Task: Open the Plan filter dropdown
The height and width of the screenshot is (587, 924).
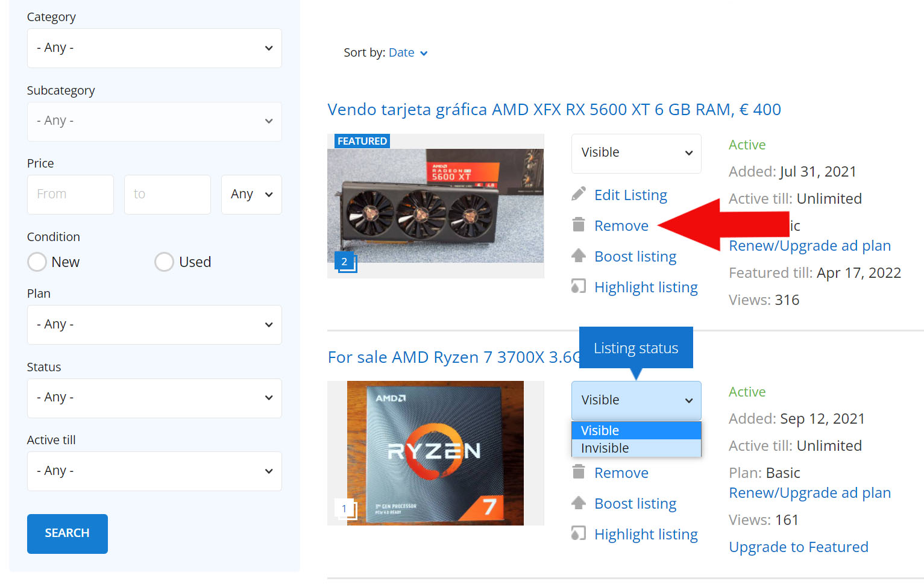Action: click(x=154, y=324)
